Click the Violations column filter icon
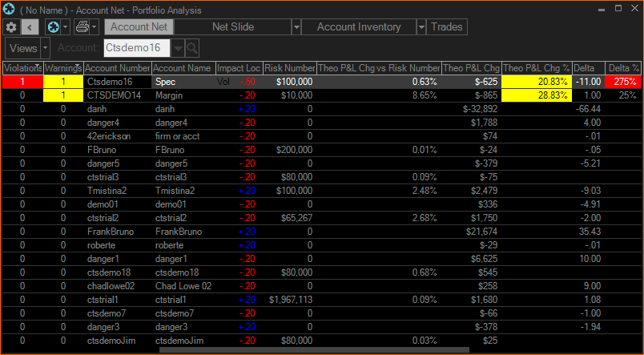This screenshot has width=644, height=355. [x=38, y=68]
